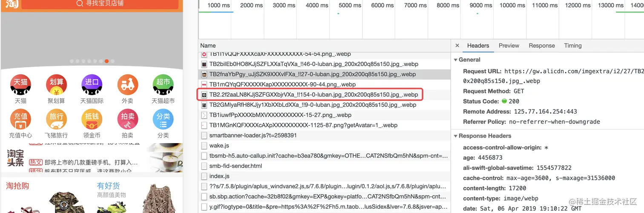Click icon of TB1iuwfPpXXXXbMXV row

(x=204, y=115)
